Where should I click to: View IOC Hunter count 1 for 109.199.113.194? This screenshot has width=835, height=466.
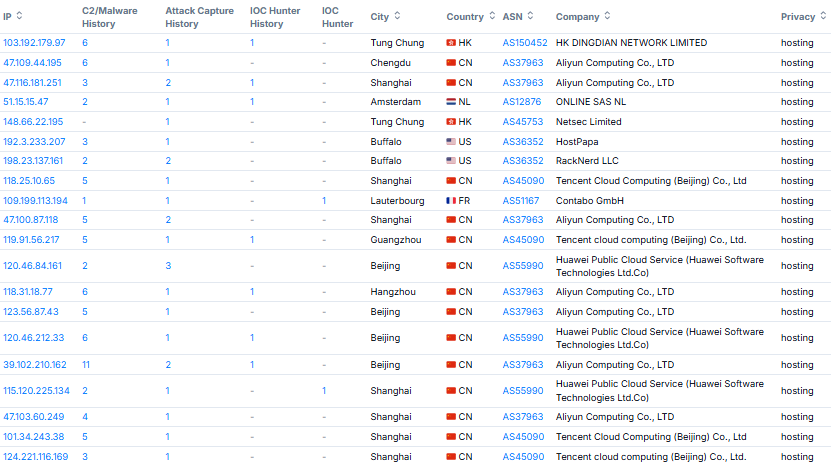point(324,201)
